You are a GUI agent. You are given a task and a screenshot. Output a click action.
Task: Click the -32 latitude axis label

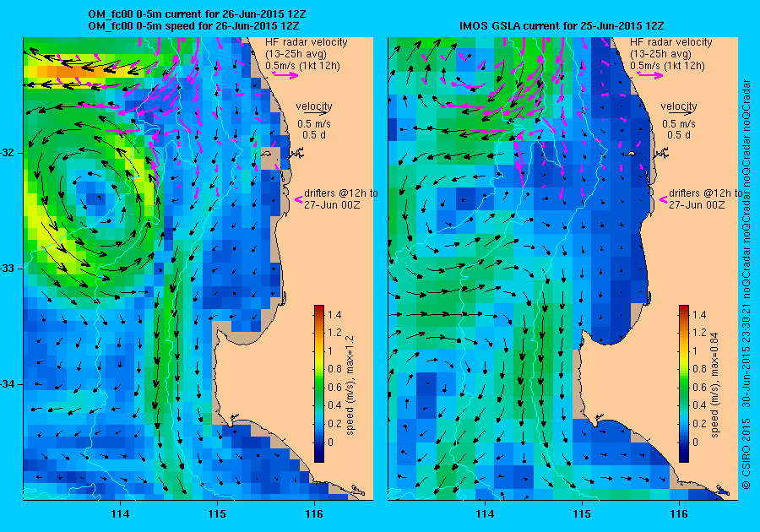click(x=8, y=153)
